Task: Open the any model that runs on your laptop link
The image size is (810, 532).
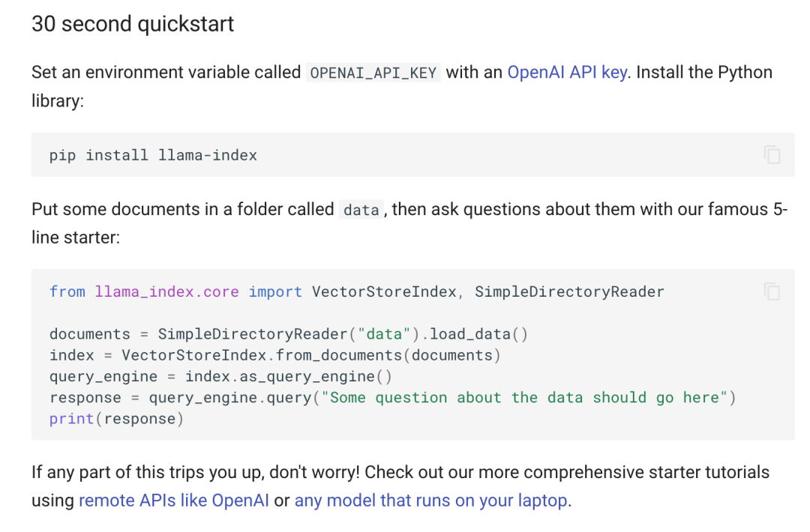Action: coord(431,500)
